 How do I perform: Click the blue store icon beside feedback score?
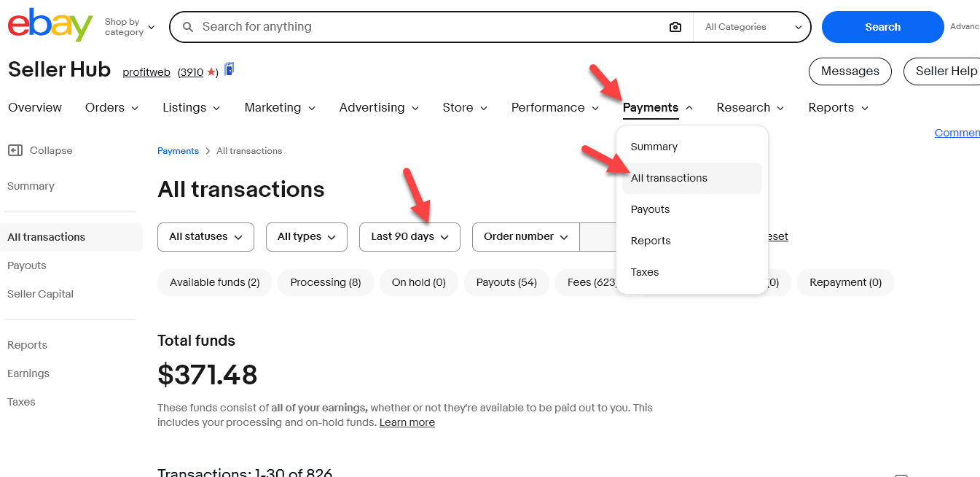coord(229,69)
